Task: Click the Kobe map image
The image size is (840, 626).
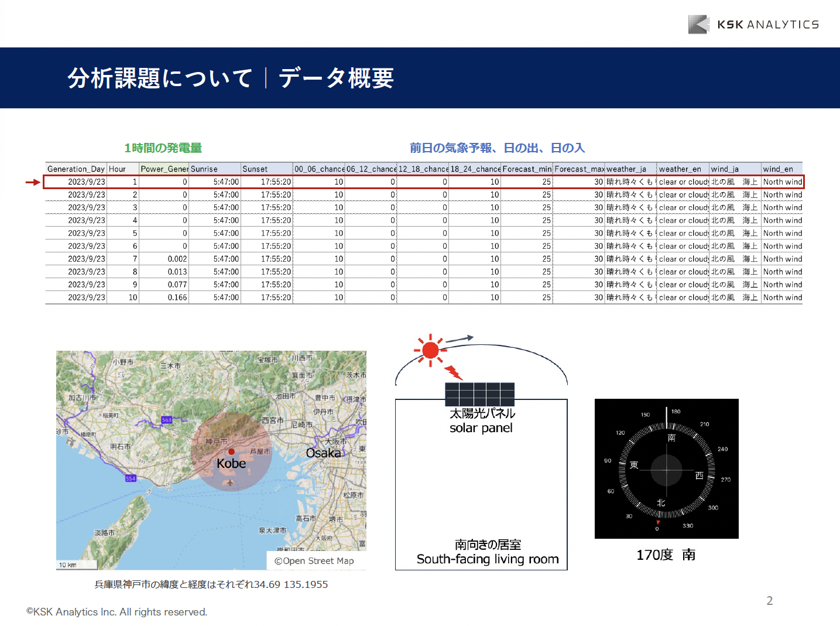Action: (x=211, y=460)
